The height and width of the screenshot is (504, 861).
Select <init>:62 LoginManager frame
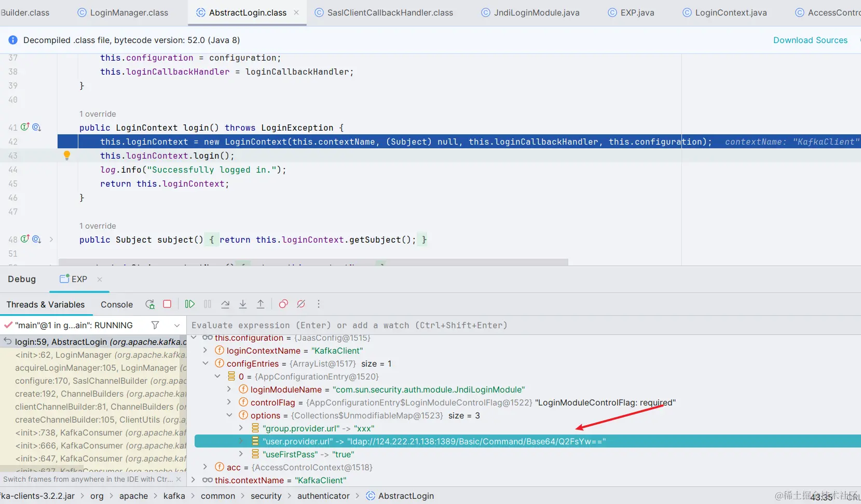[93, 355]
